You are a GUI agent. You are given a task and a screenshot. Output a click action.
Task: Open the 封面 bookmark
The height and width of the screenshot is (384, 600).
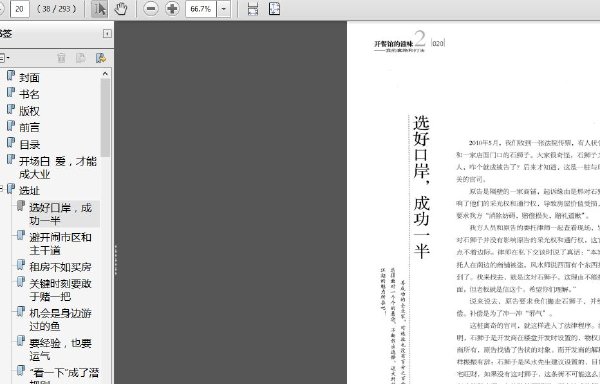(29, 78)
